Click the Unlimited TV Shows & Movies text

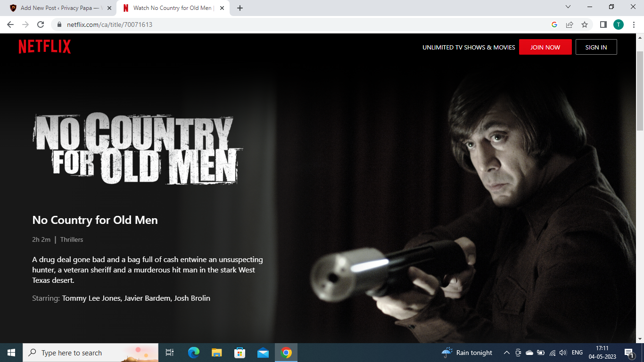coord(469,47)
